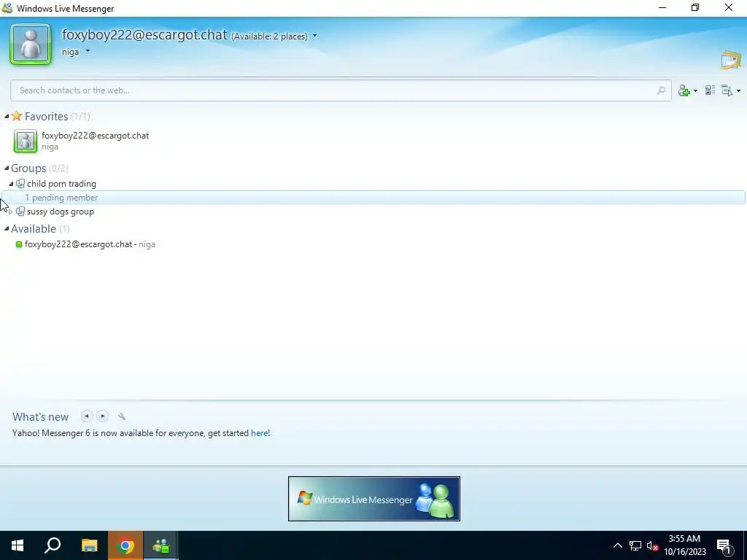This screenshot has height=560, width=747.
Task: Select the account name foxyboy222@escargot.chat in the header
Action: (x=144, y=35)
